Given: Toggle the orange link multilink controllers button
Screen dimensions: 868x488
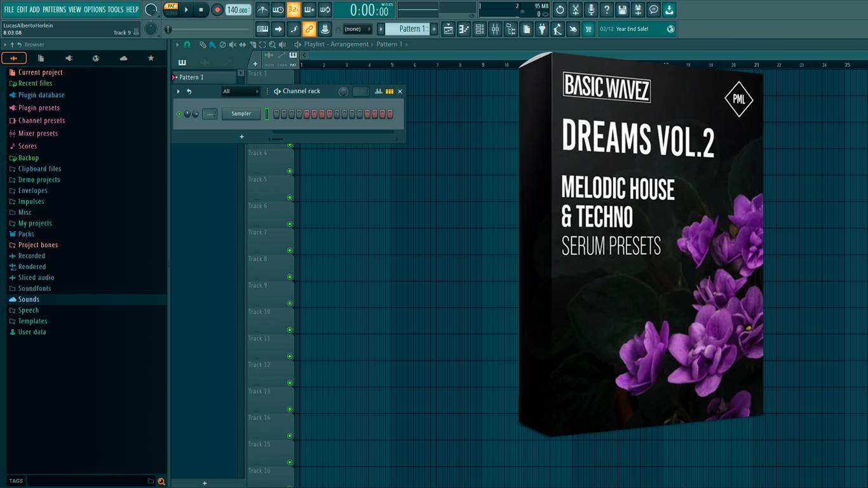Looking at the screenshot, I should point(309,29).
